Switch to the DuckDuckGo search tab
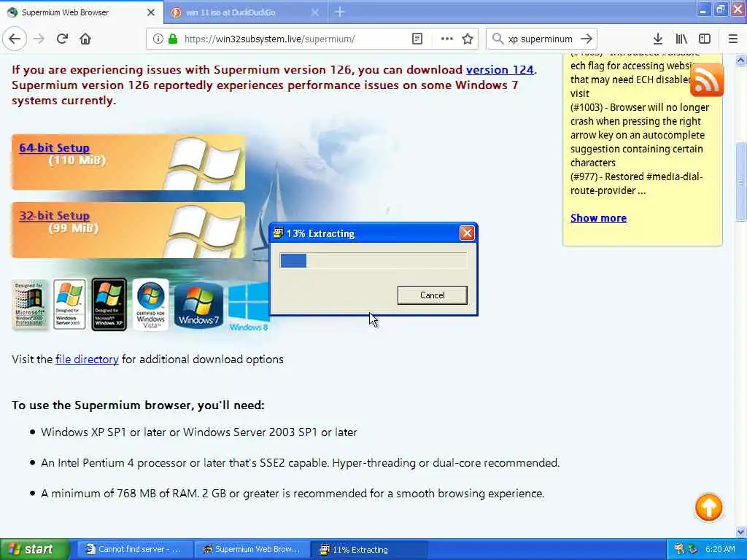The width and height of the screenshot is (747, 560). [x=245, y=12]
